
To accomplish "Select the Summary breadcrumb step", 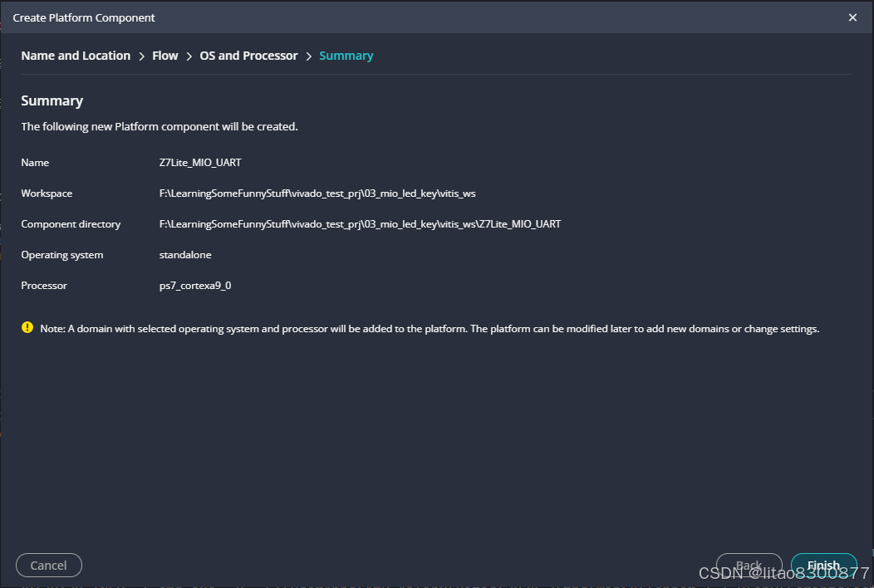I will 346,56.
